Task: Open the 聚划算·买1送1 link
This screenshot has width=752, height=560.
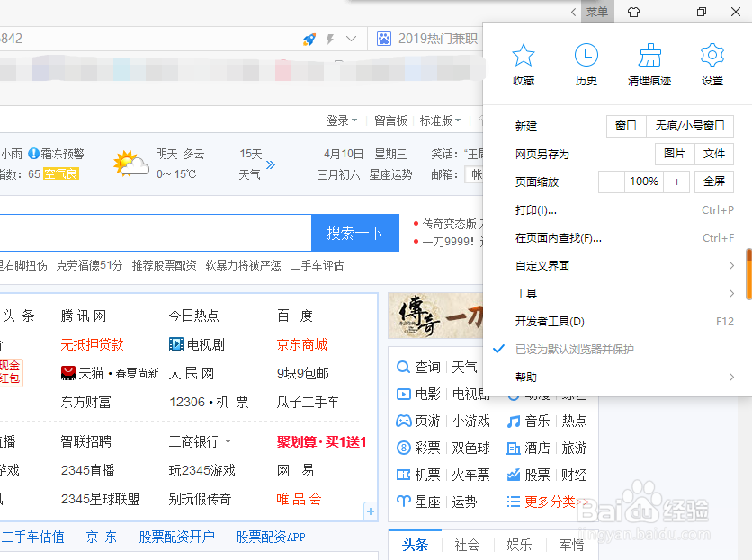Action: [321, 441]
